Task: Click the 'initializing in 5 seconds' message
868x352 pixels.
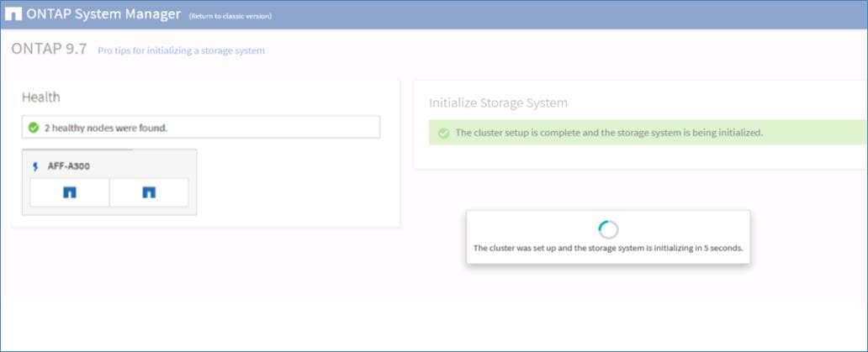Action: click(x=608, y=248)
